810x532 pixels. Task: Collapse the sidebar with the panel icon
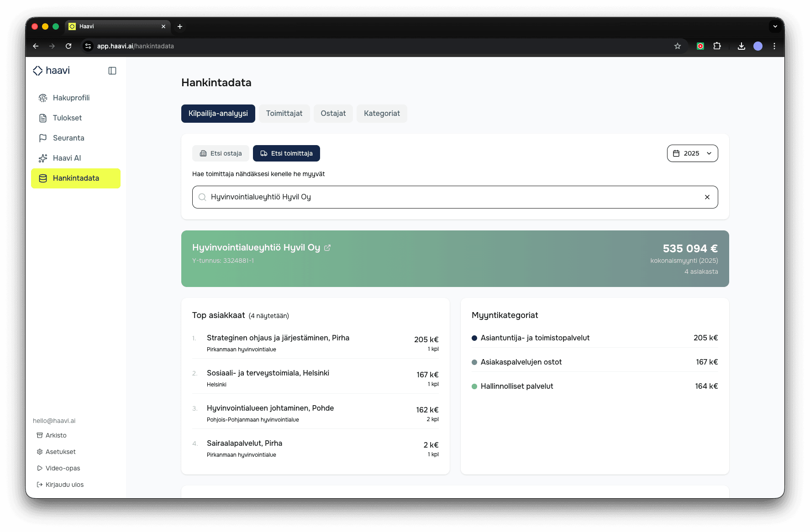point(112,71)
